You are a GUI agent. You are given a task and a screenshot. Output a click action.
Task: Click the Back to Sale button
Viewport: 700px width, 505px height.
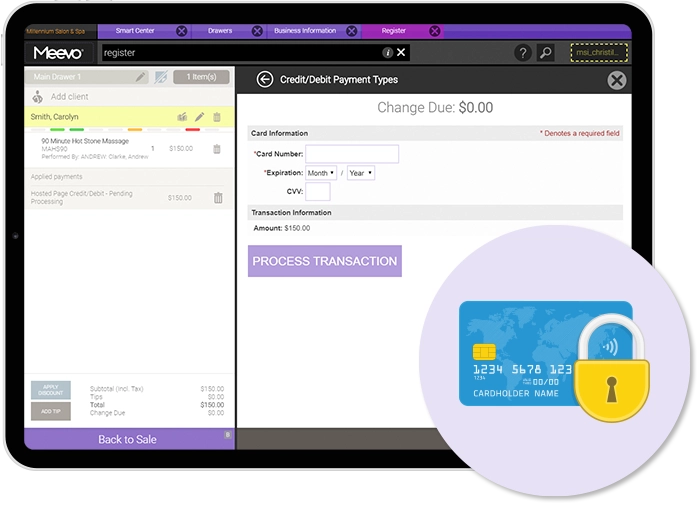pos(127,439)
